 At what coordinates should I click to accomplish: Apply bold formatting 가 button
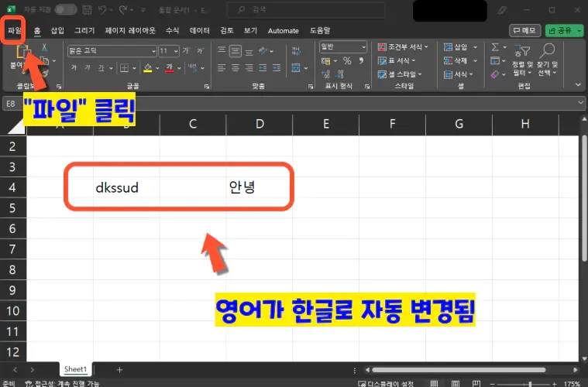[74, 68]
